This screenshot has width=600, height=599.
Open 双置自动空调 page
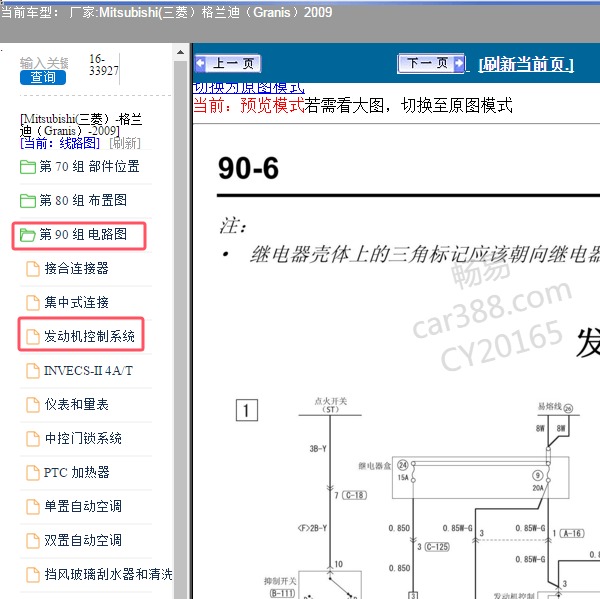(x=83, y=540)
